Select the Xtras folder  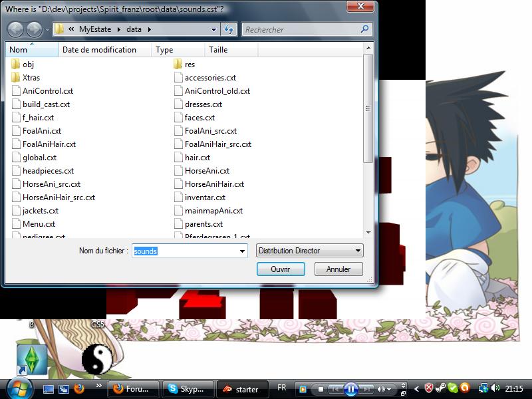pyautogui.click(x=26, y=78)
